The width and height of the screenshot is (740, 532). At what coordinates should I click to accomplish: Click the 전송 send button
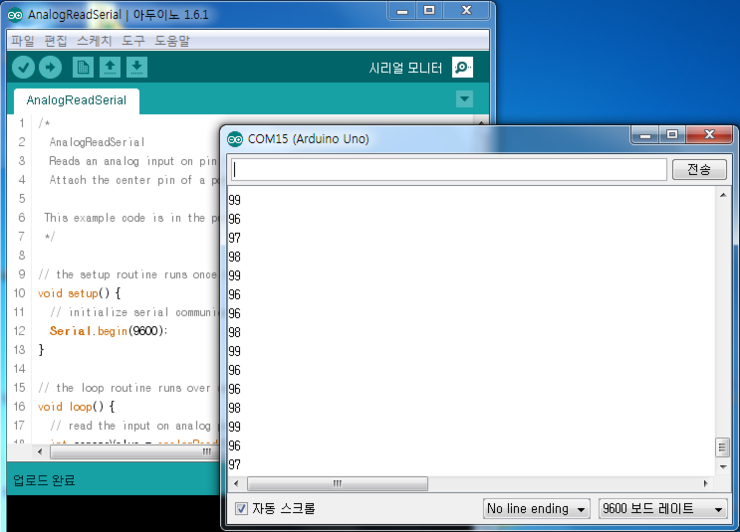tap(699, 169)
